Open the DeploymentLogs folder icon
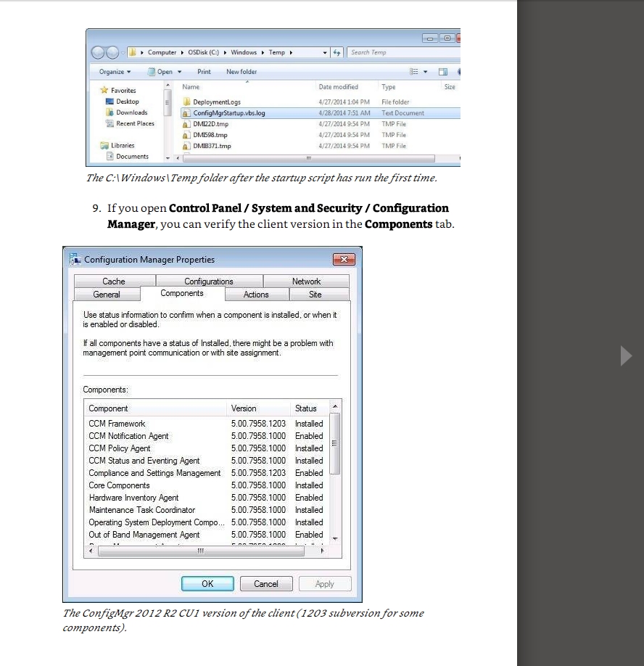Viewport: 644px width, 666px height. 186,102
